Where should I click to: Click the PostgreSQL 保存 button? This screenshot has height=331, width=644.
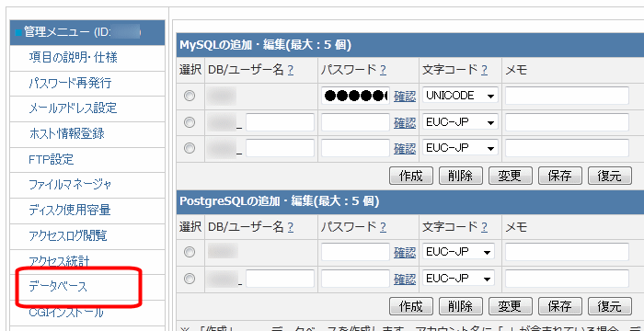(x=559, y=305)
